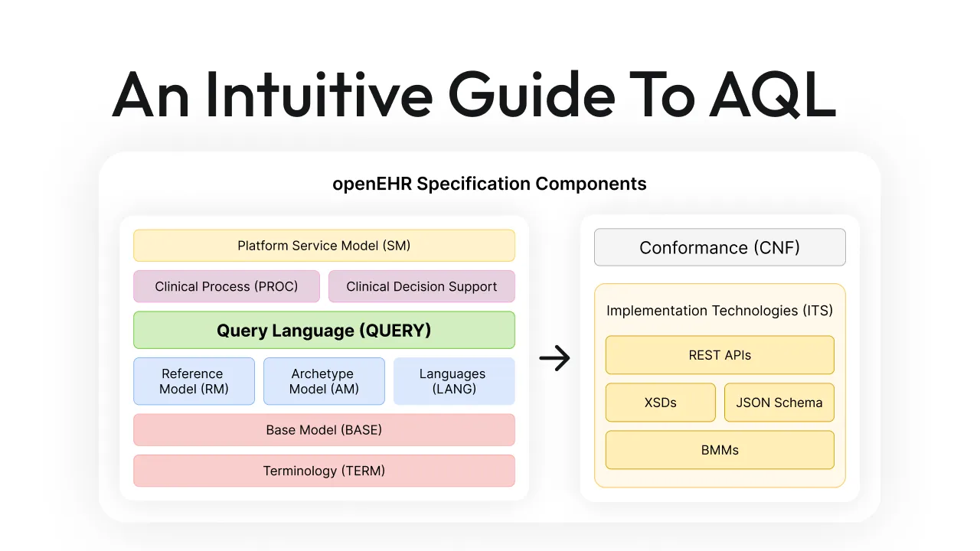
Task: Select the Terminology (TERM) bar
Action: click(x=324, y=471)
